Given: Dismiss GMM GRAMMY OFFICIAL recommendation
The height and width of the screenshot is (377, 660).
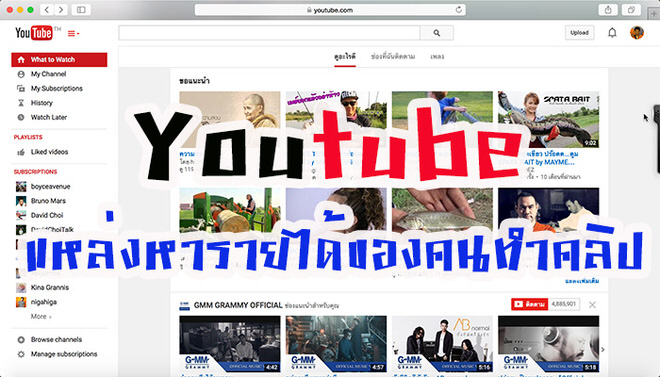Looking at the screenshot, I should click(592, 305).
